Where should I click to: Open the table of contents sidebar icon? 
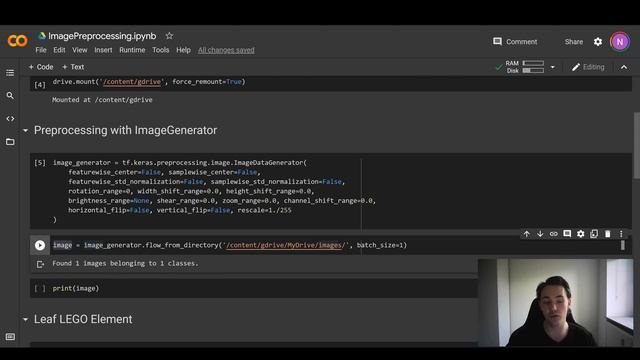pyautogui.click(x=10, y=73)
